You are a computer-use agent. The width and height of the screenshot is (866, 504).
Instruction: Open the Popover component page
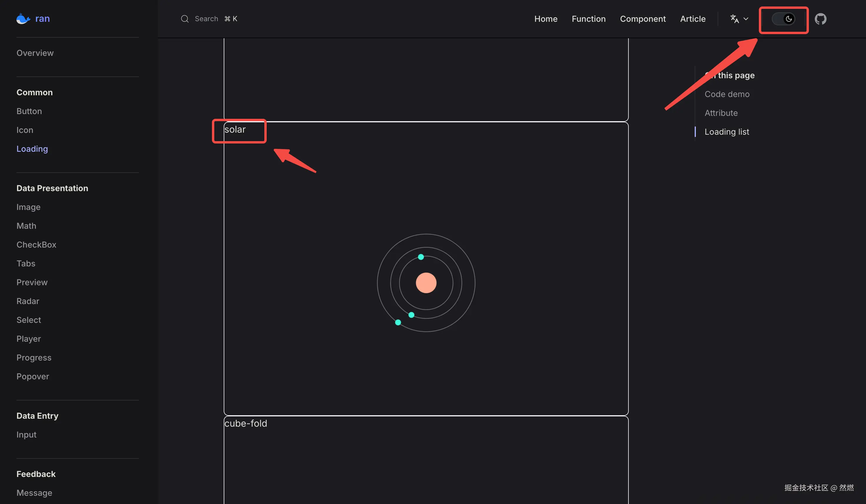tap(33, 376)
